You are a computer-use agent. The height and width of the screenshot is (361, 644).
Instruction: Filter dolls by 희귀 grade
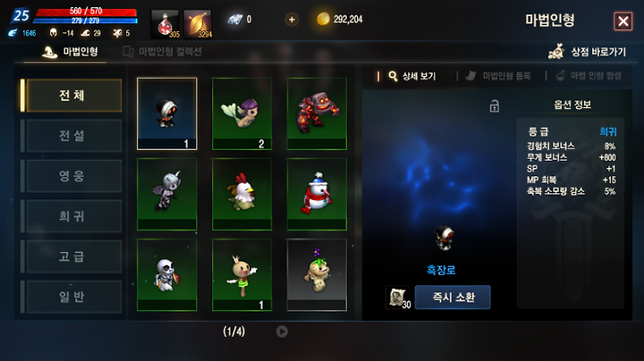pos(72,216)
